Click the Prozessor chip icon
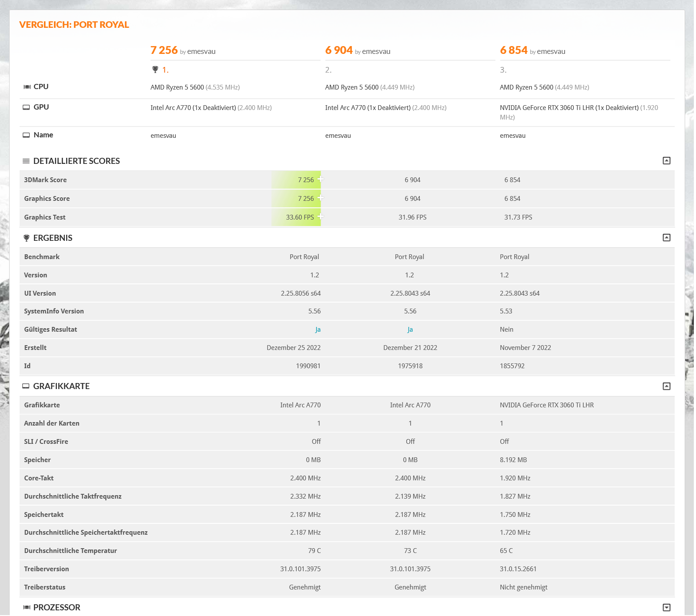The width and height of the screenshot is (696, 616). click(x=27, y=608)
